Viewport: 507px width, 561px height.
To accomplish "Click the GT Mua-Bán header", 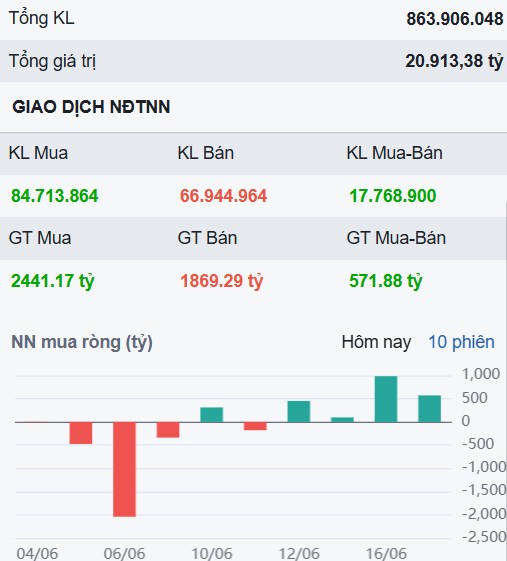I will click(396, 238).
